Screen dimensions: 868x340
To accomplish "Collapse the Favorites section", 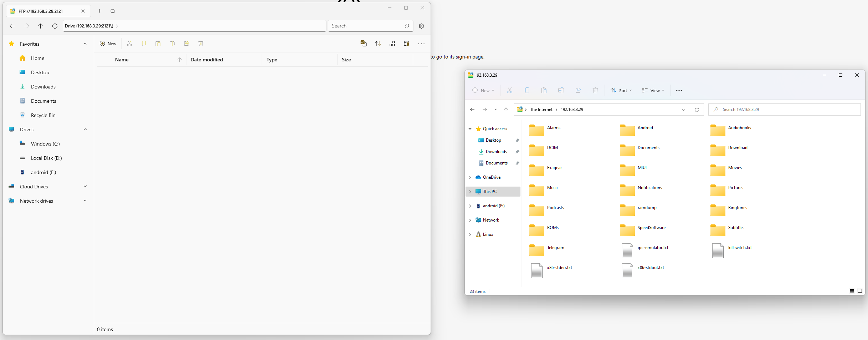I will pyautogui.click(x=85, y=44).
